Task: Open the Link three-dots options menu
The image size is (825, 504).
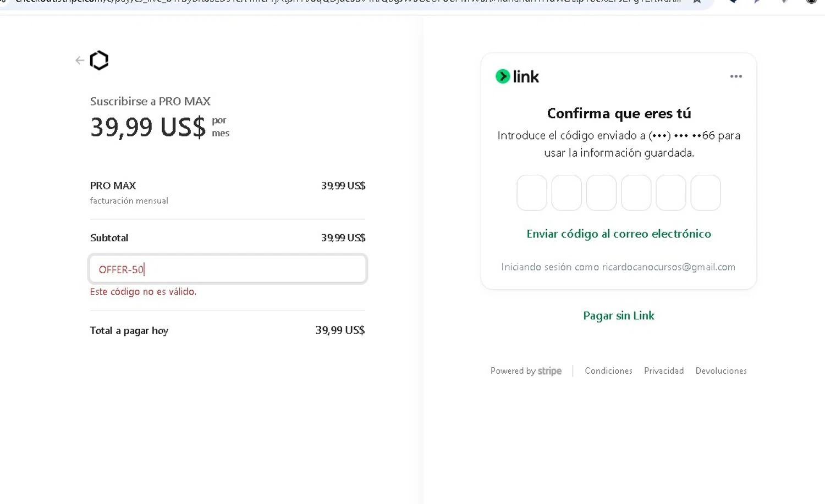Action: [736, 76]
